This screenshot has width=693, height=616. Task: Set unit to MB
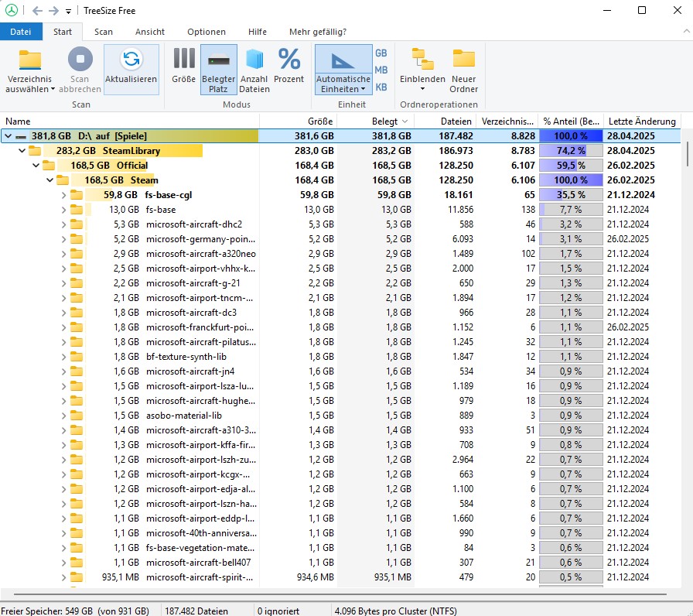(x=381, y=70)
